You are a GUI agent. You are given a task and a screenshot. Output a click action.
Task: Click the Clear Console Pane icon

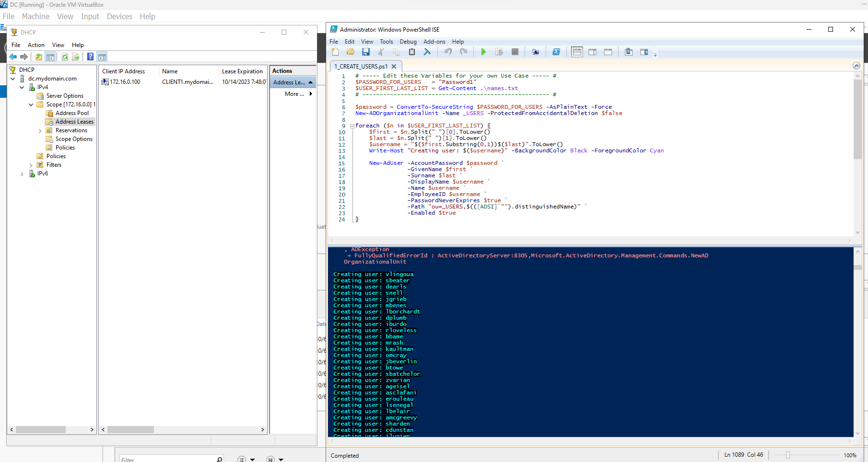tap(427, 52)
